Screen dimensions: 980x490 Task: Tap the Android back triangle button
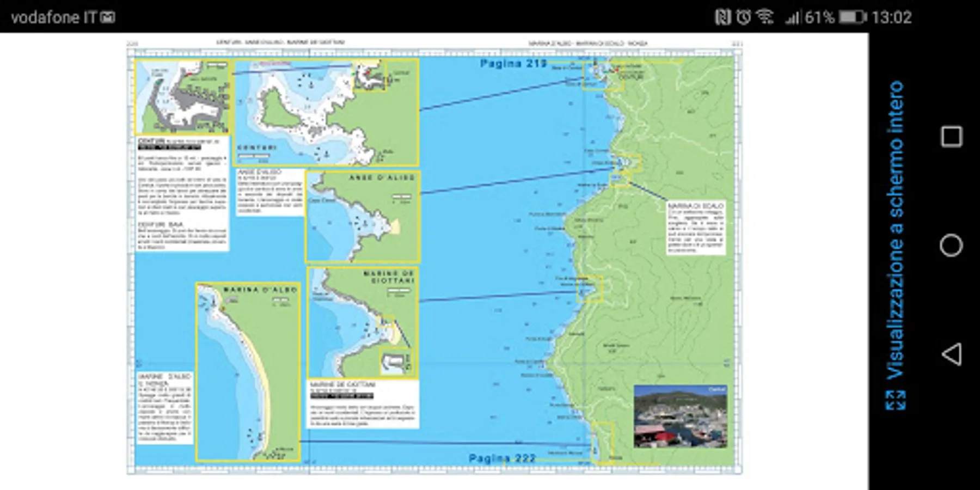(951, 354)
